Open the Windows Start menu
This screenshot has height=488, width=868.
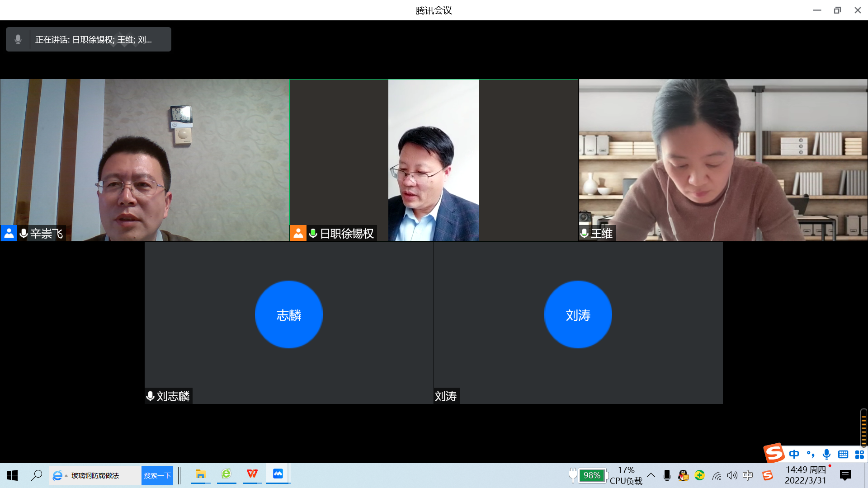click(12, 475)
